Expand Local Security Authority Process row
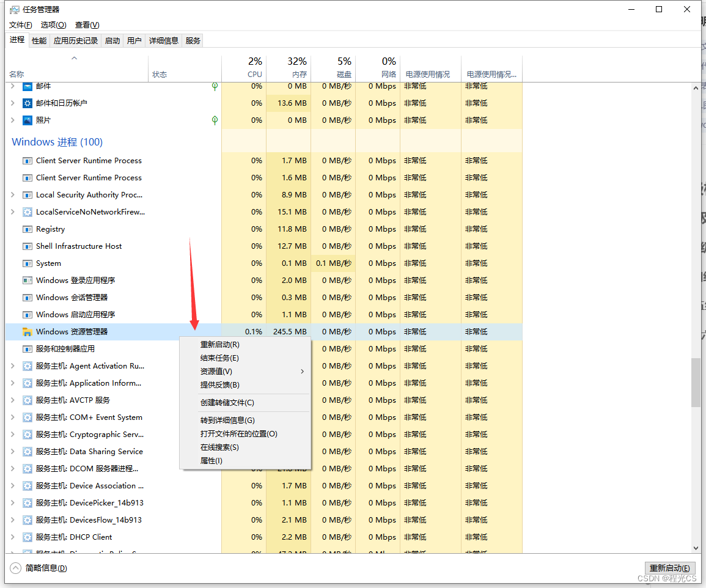This screenshot has width=706, height=588. pyautogui.click(x=13, y=195)
